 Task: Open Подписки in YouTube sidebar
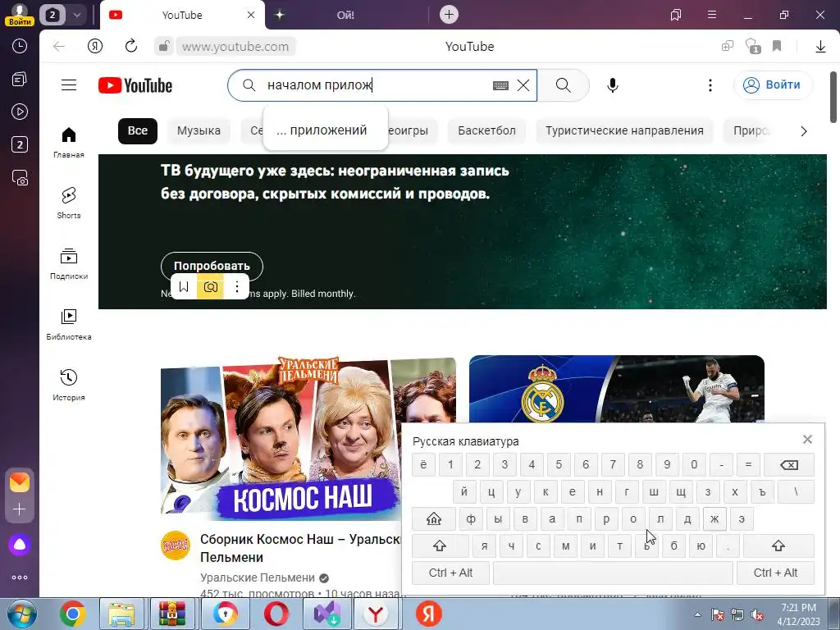pos(69,264)
